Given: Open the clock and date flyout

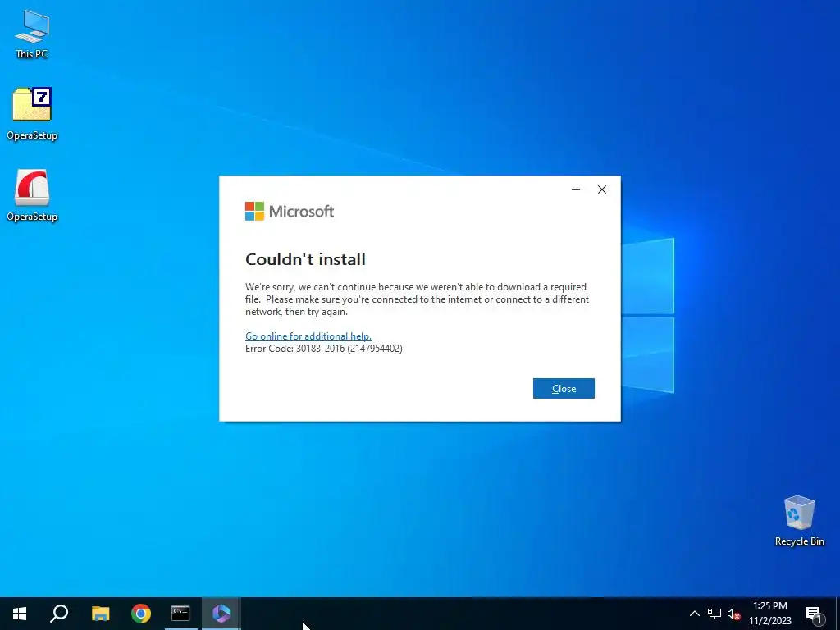Looking at the screenshot, I should click(x=769, y=614).
